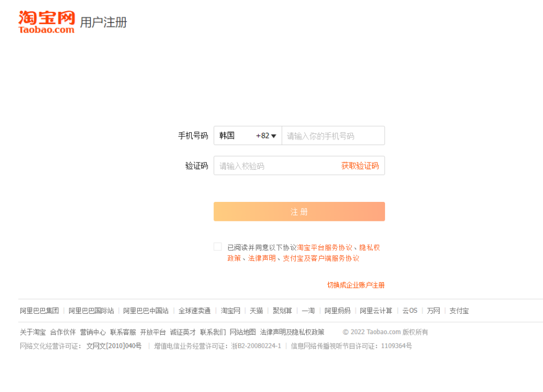Open 阿里妈妈 footer link
Viewport: 543px width, 392px height.
[337, 310]
